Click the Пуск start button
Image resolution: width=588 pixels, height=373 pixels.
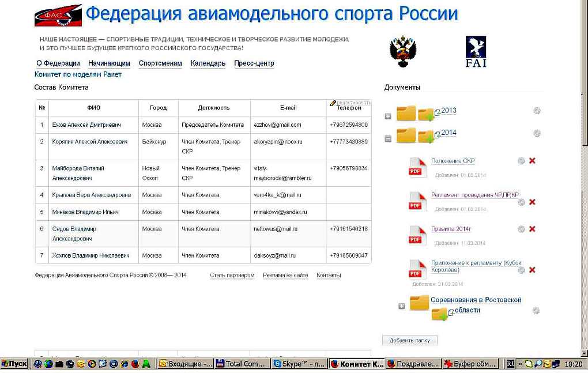pos(15,364)
